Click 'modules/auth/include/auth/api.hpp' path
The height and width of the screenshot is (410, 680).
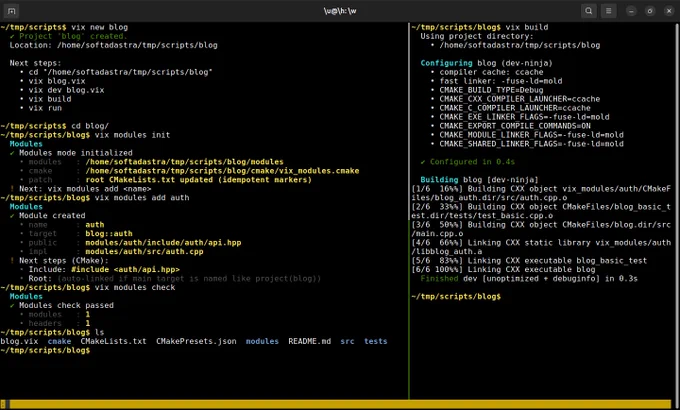click(x=163, y=243)
